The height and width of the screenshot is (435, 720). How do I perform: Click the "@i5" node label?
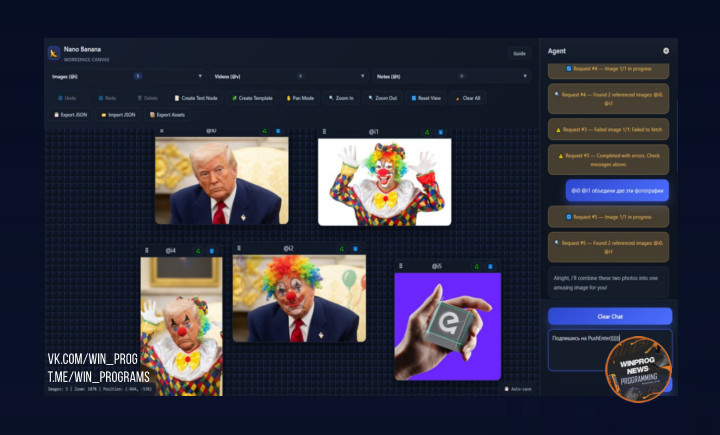click(x=437, y=266)
